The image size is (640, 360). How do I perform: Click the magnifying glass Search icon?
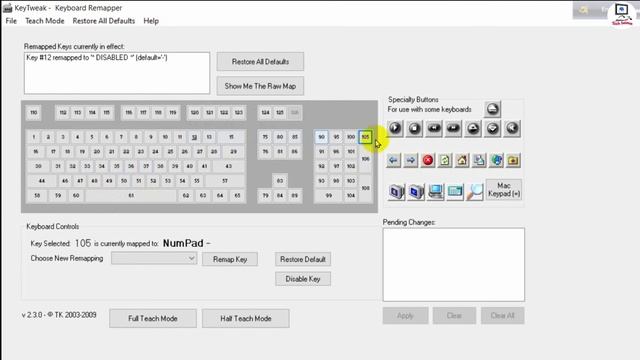click(x=475, y=191)
